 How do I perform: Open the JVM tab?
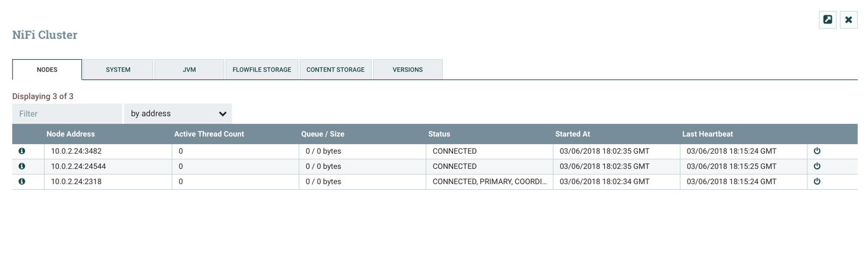(x=189, y=70)
